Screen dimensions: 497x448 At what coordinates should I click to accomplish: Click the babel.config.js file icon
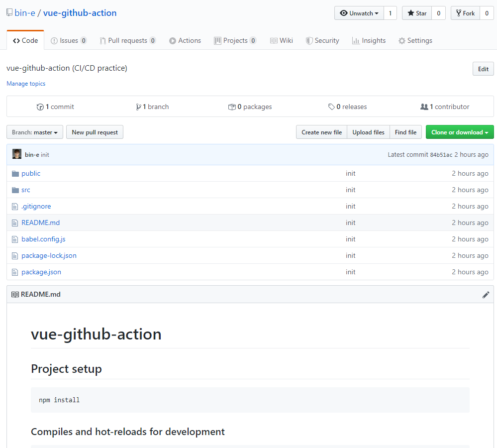point(15,239)
